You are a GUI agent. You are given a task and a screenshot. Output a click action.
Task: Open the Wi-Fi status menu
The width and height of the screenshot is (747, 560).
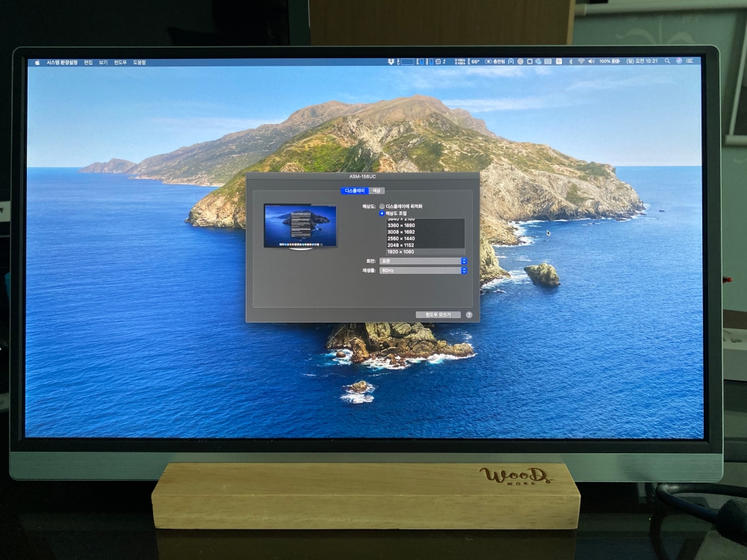point(581,61)
